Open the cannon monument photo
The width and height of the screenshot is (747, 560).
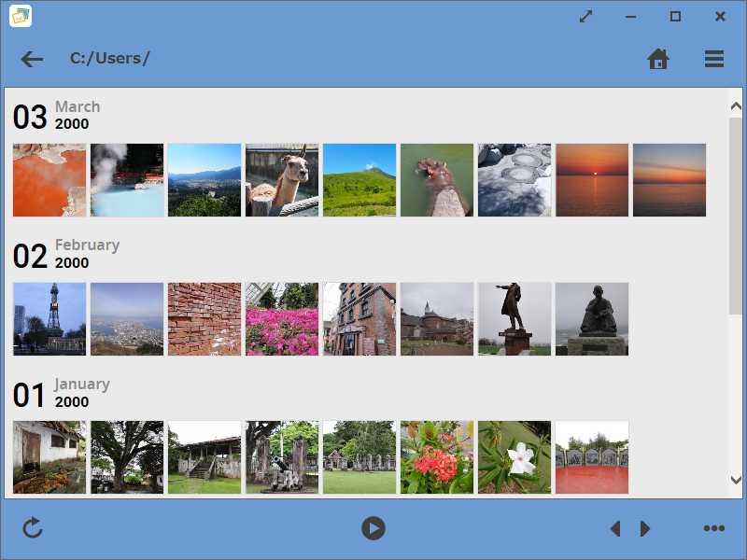(x=282, y=457)
